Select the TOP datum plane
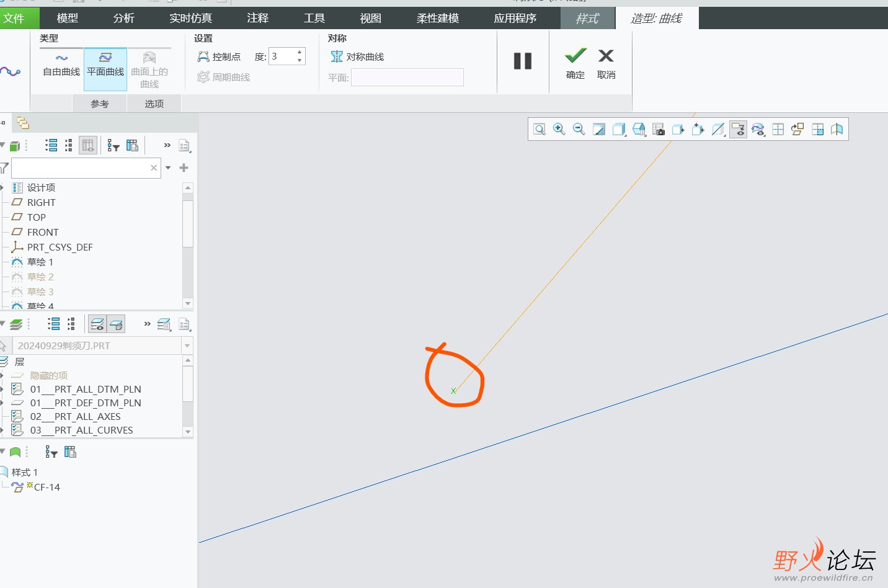Screen dimensions: 888x588 click(x=36, y=217)
